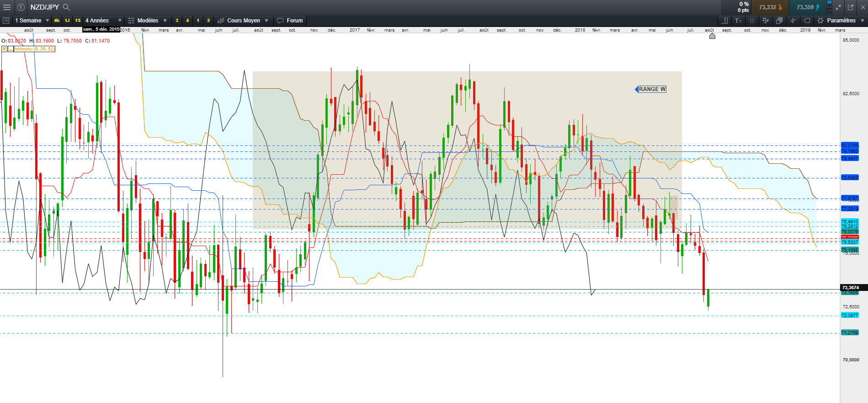Viewport: 868px width, 403px height.
Task: Open the Forum discussion button
Action: click(x=290, y=21)
